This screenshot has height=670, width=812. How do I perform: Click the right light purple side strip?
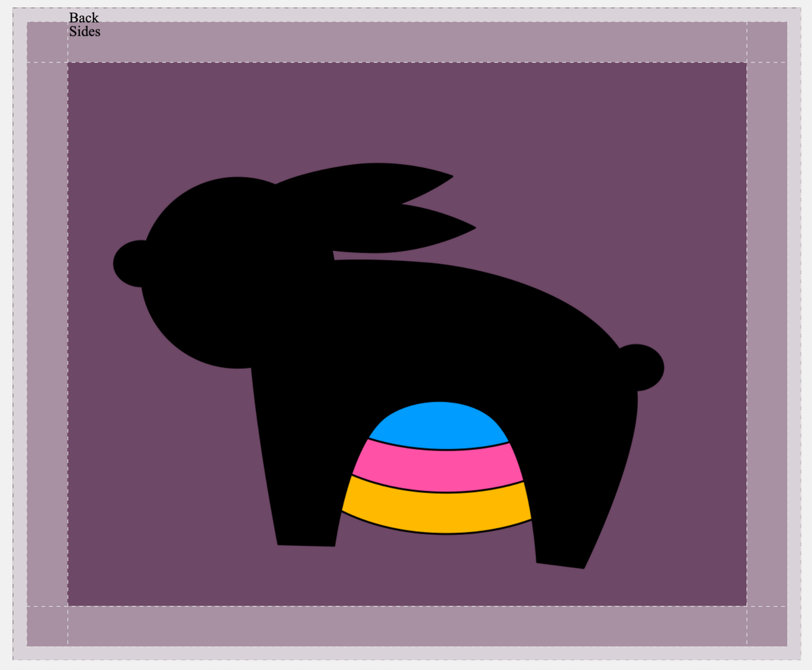[x=766, y=334]
